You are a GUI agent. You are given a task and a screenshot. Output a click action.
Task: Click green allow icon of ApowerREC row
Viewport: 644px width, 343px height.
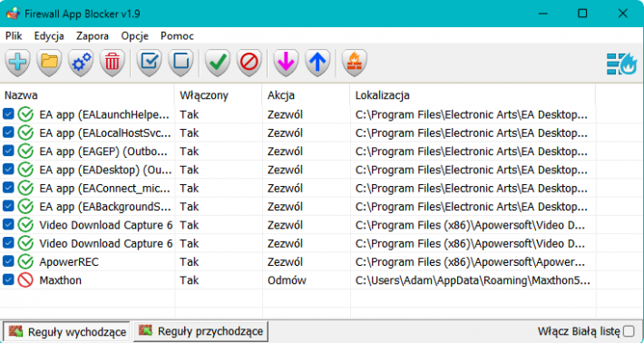(x=25, y=261)
